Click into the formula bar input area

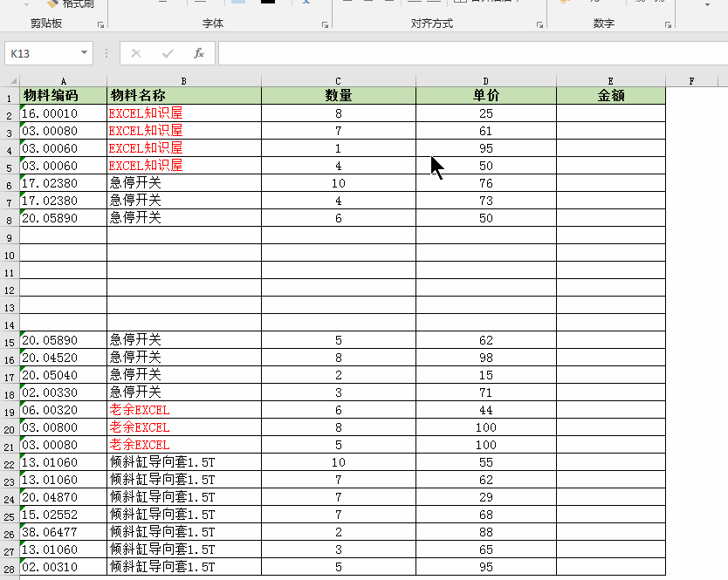473,53
